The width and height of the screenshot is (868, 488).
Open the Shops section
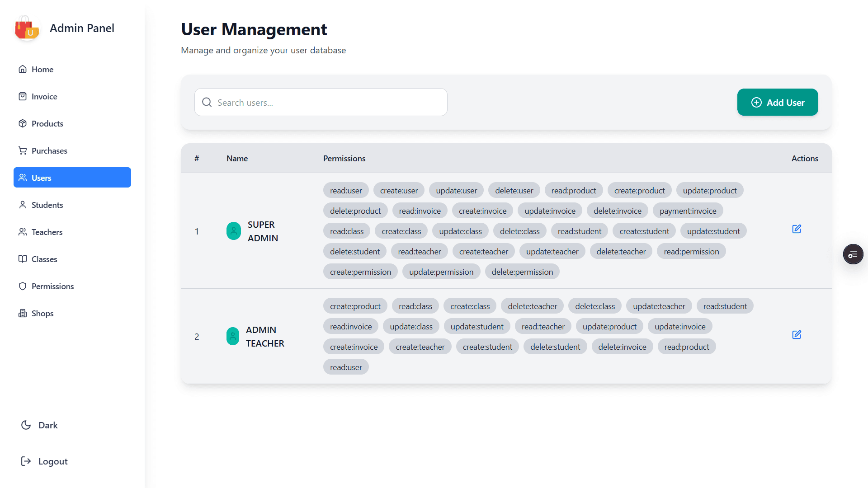coord(72,313)
